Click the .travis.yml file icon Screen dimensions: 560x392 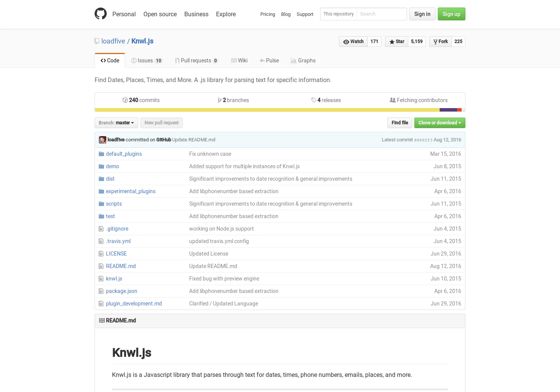tap(101, 241)
